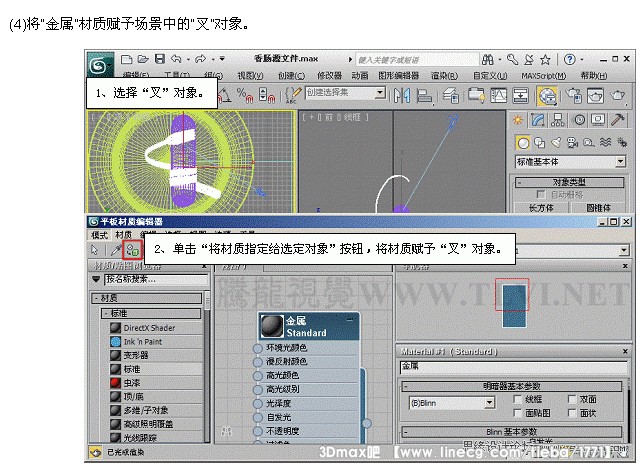The image size is (640, 469).
Task: Click the Percent Snap toggle icon
Action: pos(245,95)
